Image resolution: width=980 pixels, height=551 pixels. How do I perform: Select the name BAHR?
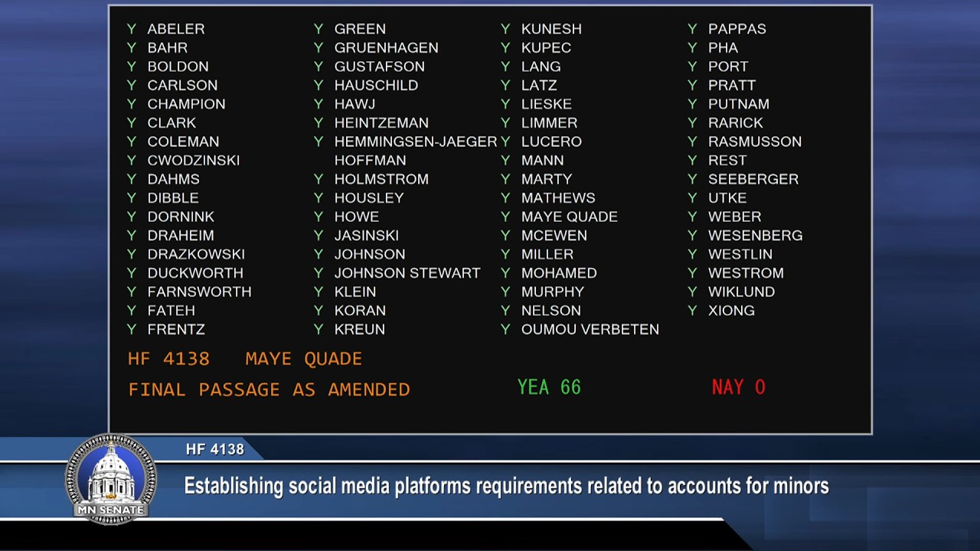pyautogui.click(x=168, y=47)
